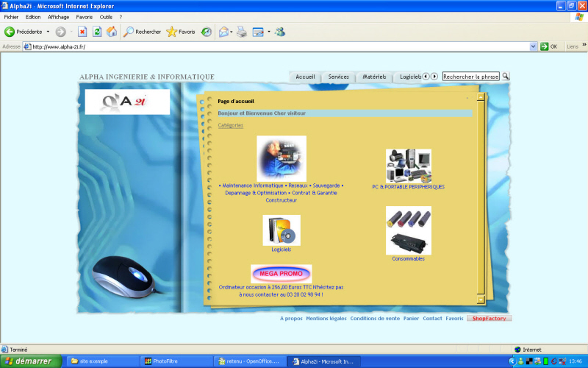Open the History toolbar icon
This screenshot has width=588, height=368.
(x=207, y=32)
